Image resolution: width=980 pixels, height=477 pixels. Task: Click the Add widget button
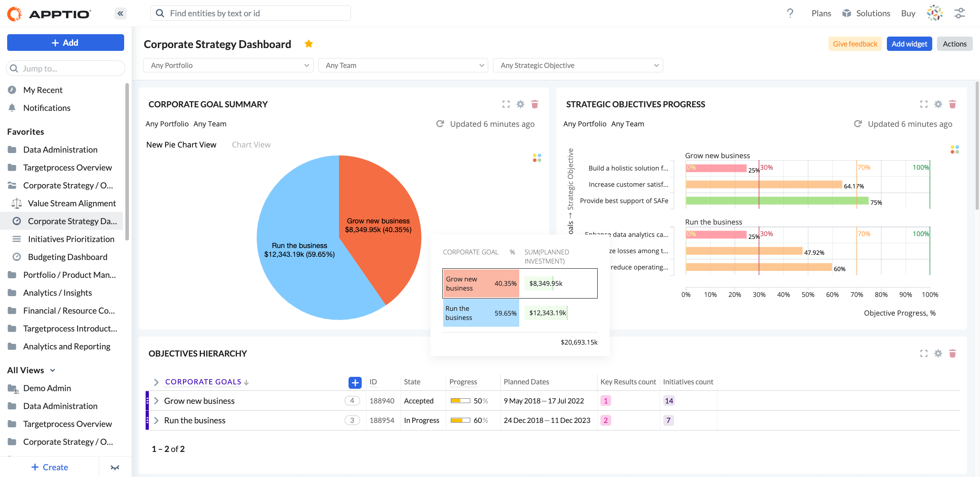point(909,44)
